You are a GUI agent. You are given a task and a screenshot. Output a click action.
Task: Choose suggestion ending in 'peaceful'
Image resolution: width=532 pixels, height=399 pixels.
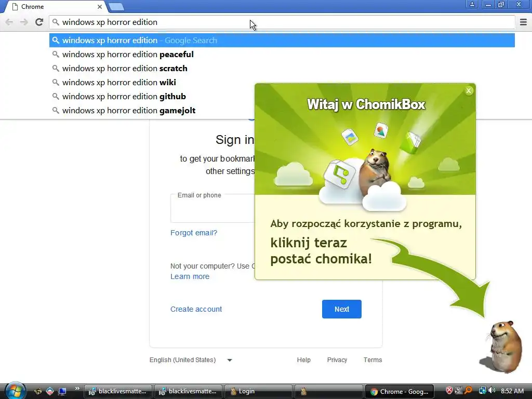[282, 54]
